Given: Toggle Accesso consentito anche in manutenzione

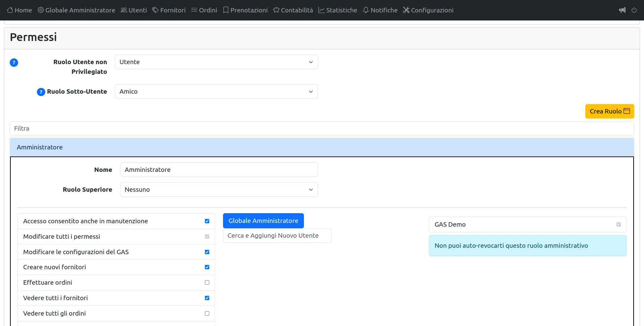Looking at the screenshot, I should (x=207, y=221).
